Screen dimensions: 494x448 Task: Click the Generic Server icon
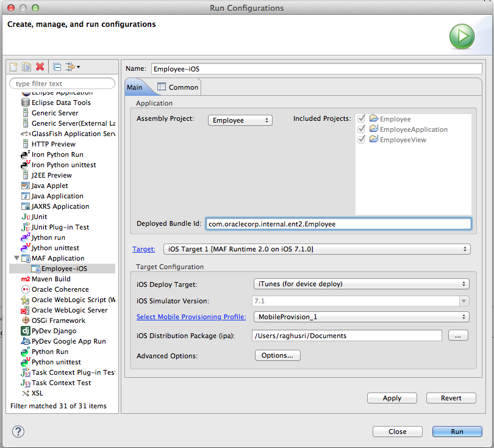(26, 113)
